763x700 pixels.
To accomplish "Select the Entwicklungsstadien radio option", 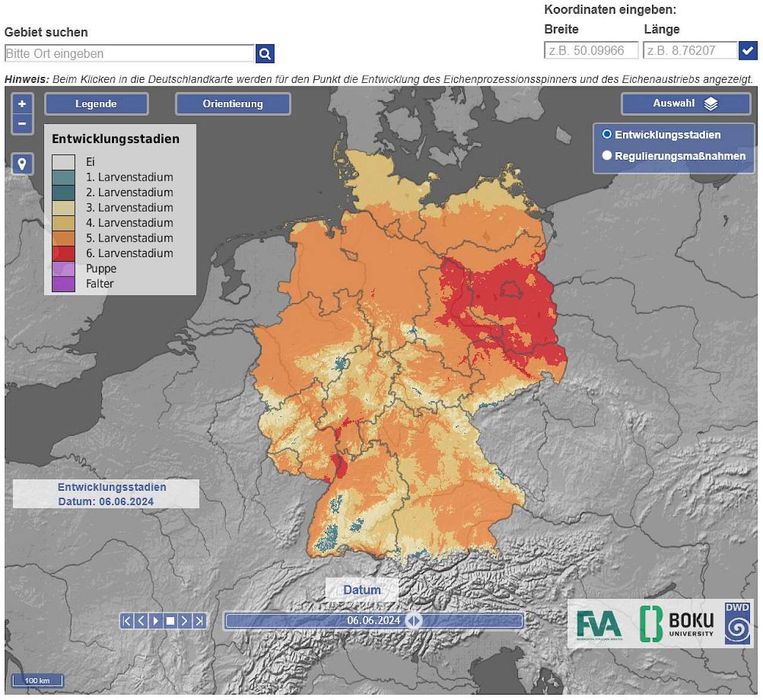I will click(607, 134).
